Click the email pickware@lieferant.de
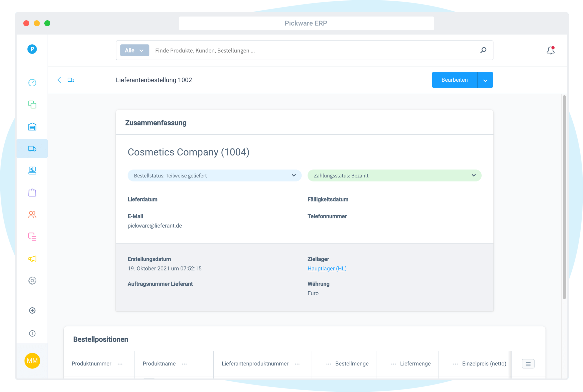 click(x=155, y=226)
